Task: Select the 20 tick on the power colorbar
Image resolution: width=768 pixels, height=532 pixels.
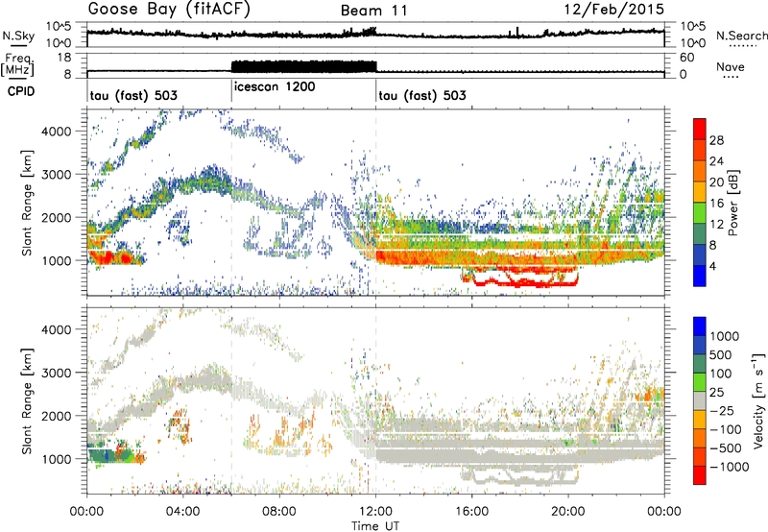Action: click(716, 182)
